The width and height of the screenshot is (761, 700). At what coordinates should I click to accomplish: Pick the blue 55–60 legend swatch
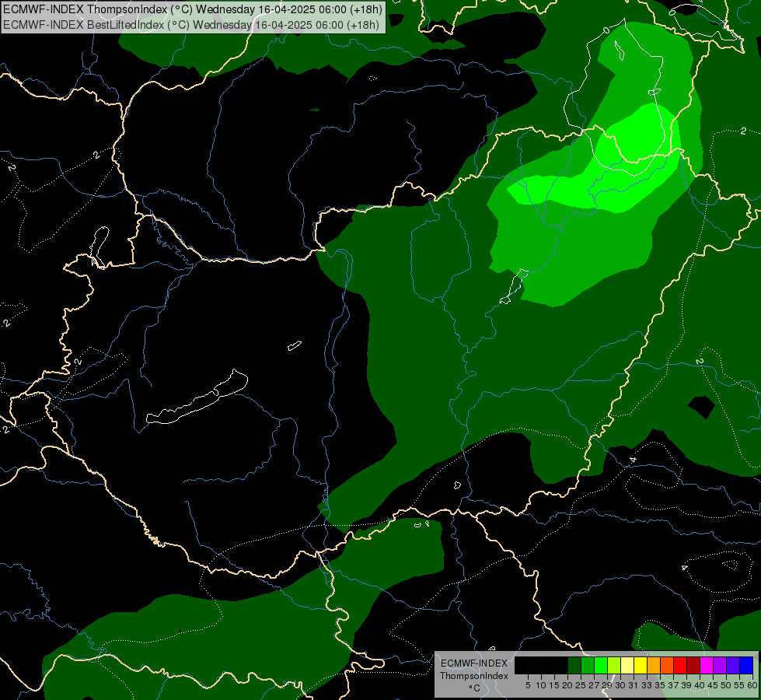pyautogui.click(x=746, y=665)
